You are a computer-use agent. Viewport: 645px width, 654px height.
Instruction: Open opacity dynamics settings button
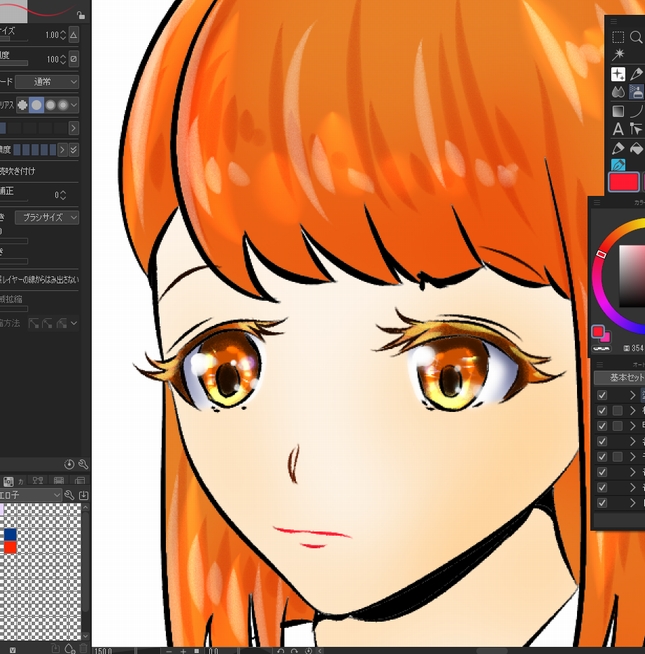[73, 59]
